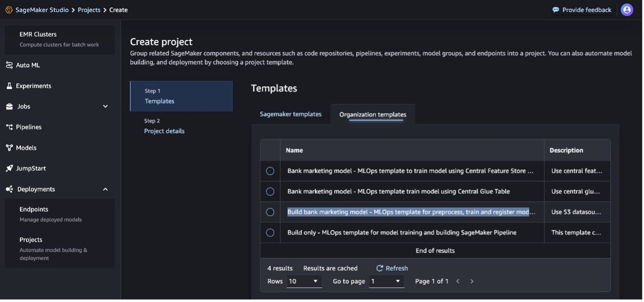Collapse the Deployments section chevron
Viewport: 644px width, 302px height.
105,190
